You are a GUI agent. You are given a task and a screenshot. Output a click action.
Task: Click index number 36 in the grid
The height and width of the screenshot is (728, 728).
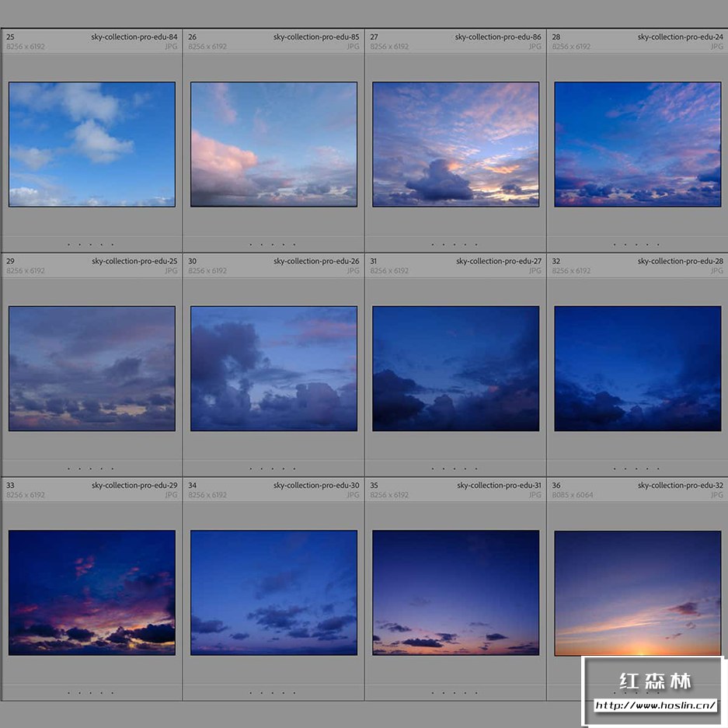point(556,485)
